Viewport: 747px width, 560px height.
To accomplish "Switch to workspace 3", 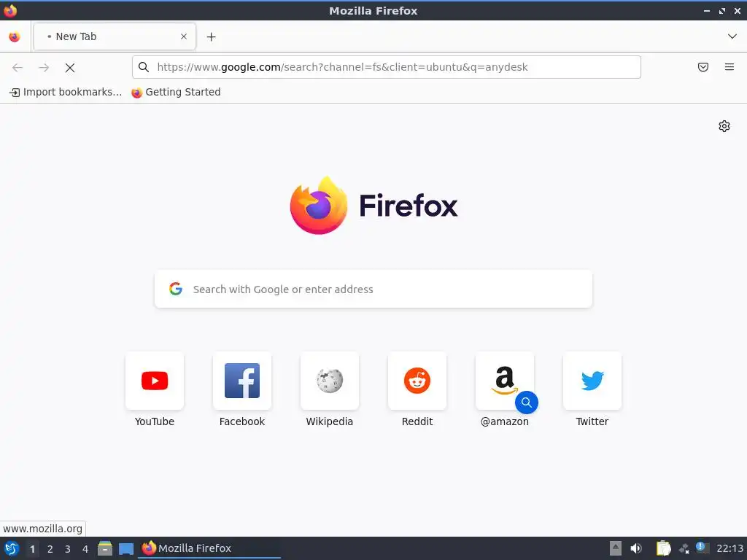I will coord(68,549).
